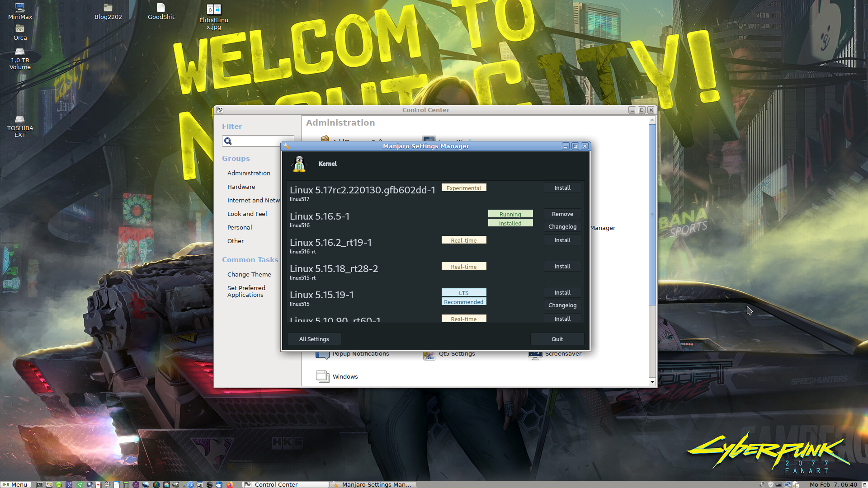Viewport: 868px width, 488px height.
Task: Quit Manjaro Settings Manager
Action: [557, 339]
